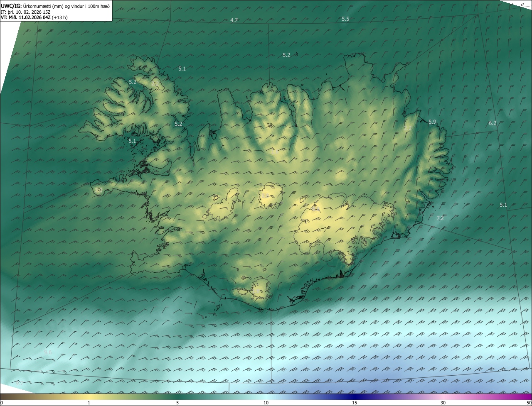
Task: Click the 15 tick label on the color scale
Action: 355,403
